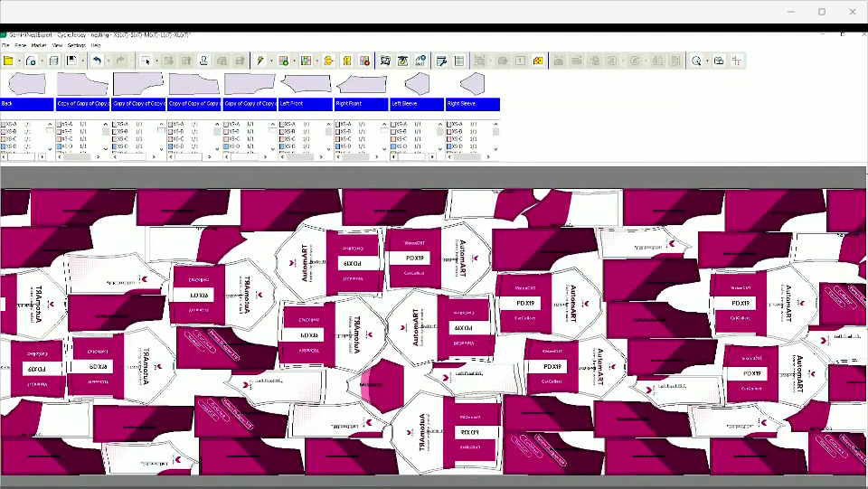Select 'XS-A' row under Left Front

(x=300, y=125)
